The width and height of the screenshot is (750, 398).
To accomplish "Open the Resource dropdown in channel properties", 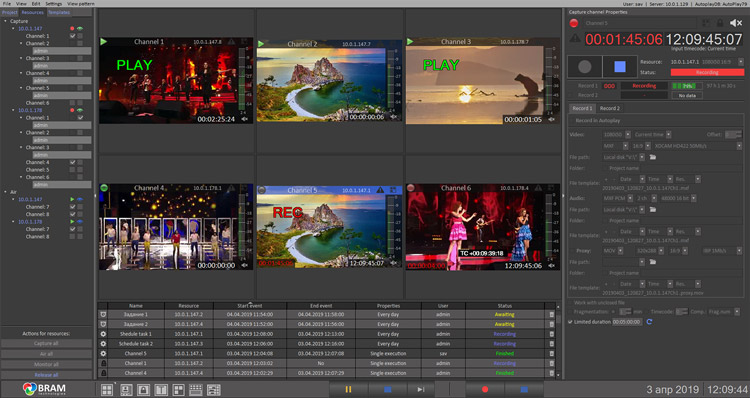I will coord(741,62).
